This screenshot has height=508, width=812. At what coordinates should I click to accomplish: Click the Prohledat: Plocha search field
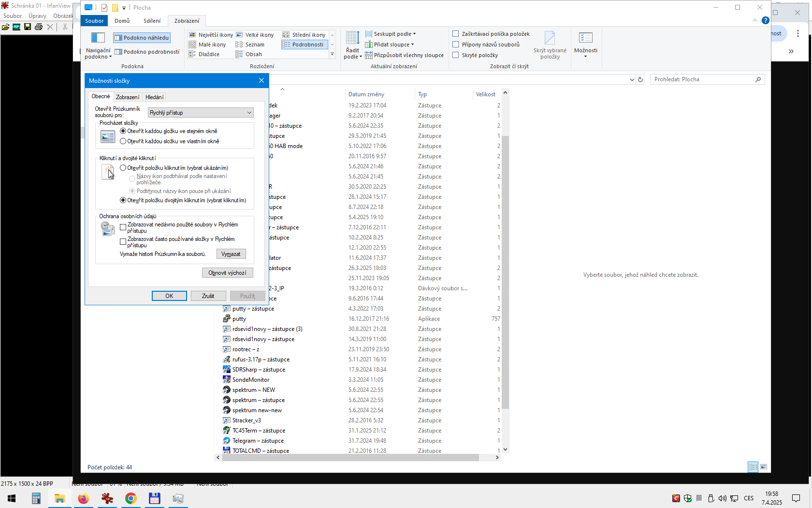[703, 79]
